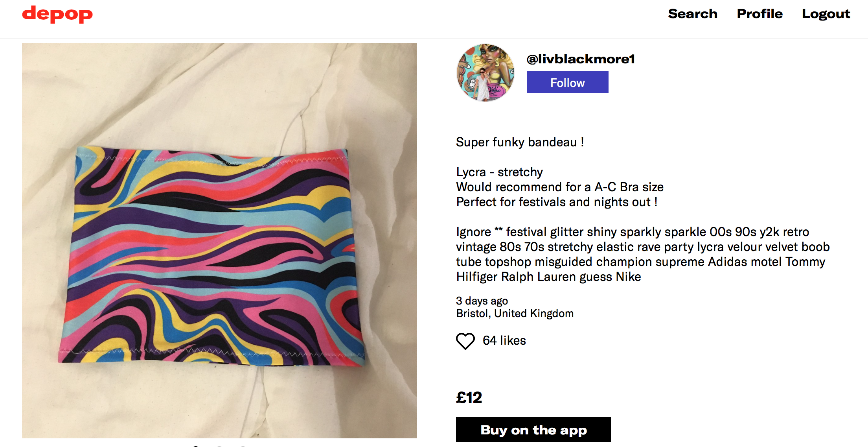The height and width of the screenshot is (447, 868).
Task: Click the 64 likes count
Action: pyautogui.click(x=504, y=340)
